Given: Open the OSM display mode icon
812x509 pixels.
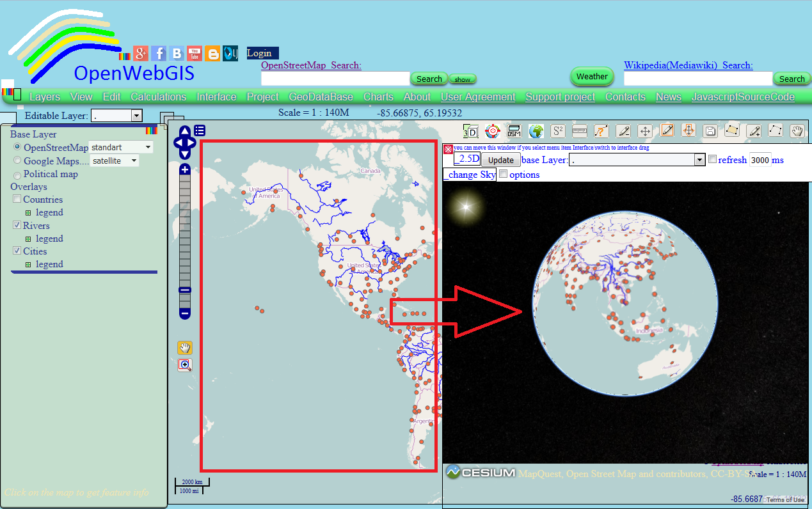Looking at the screenshot, I should point(514,131).
